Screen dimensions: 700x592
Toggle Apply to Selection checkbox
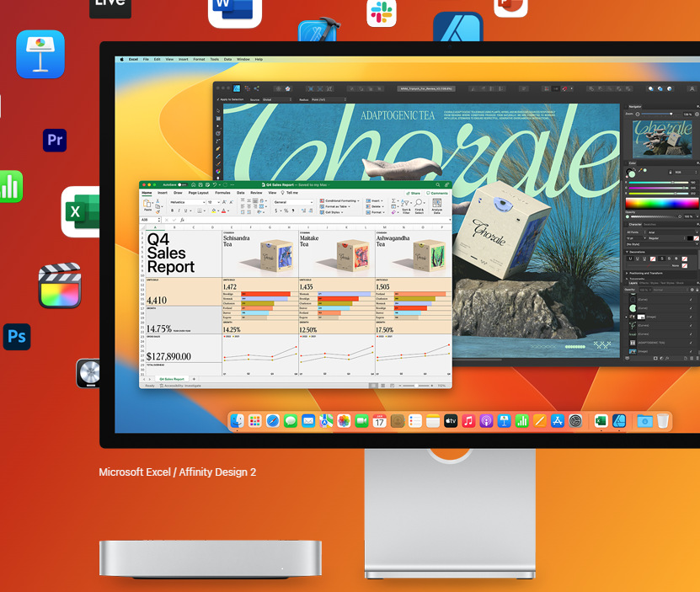click(x=218, y=99)
